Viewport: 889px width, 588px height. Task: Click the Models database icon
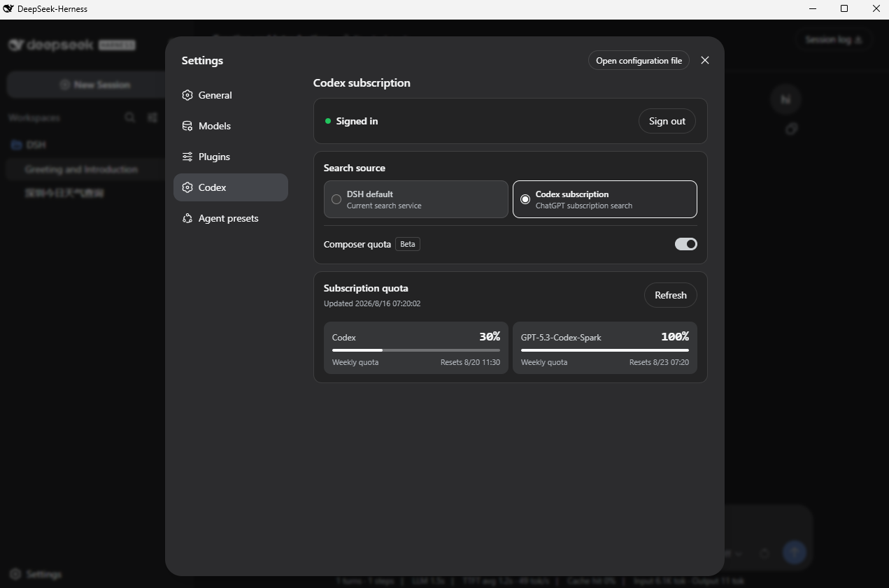pos(187,126)
